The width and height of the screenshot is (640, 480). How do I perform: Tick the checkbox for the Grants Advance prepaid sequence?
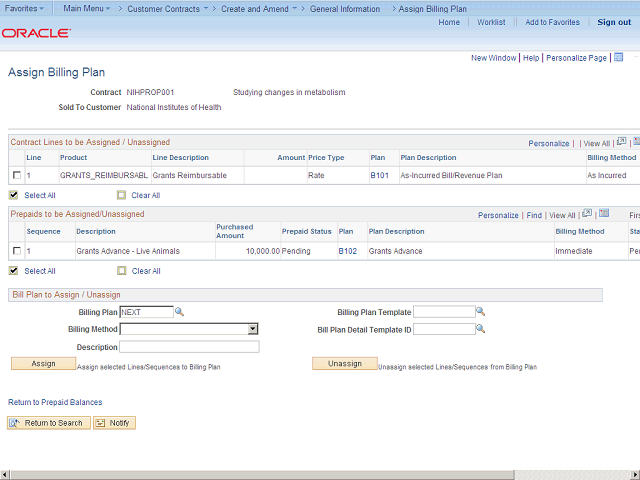tap(17, 251)
